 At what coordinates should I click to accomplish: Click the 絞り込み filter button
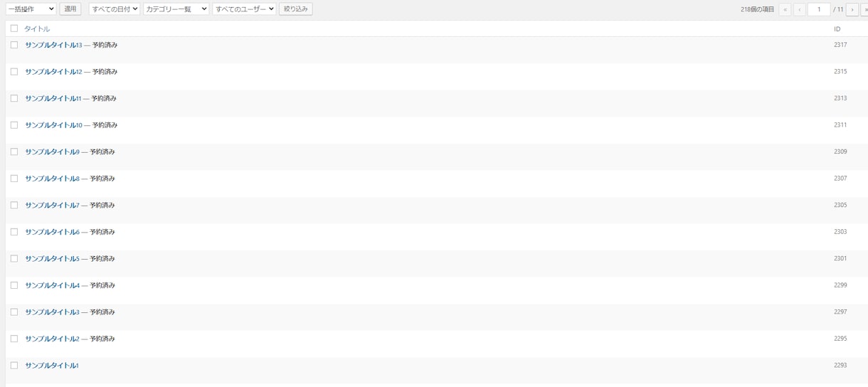296,9
